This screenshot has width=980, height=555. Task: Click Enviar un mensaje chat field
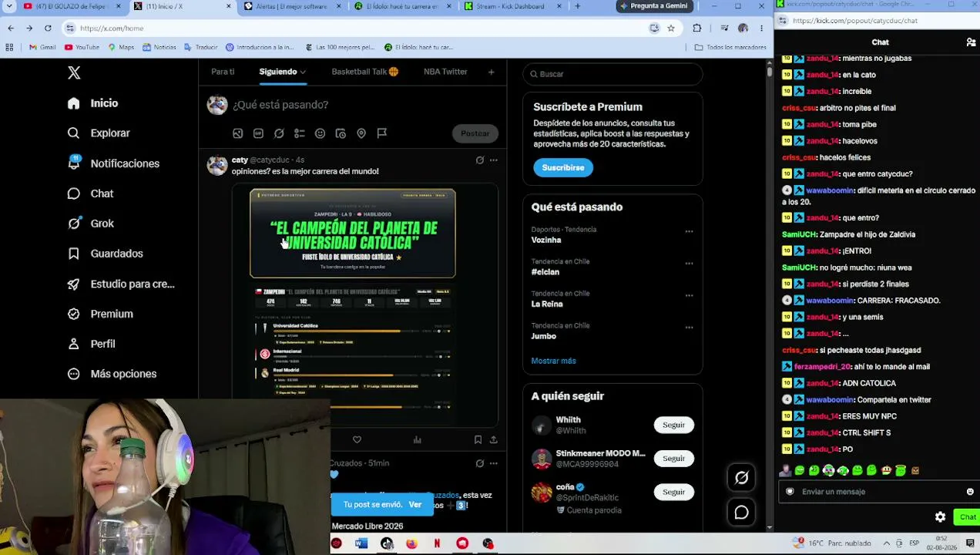(880, 492)
